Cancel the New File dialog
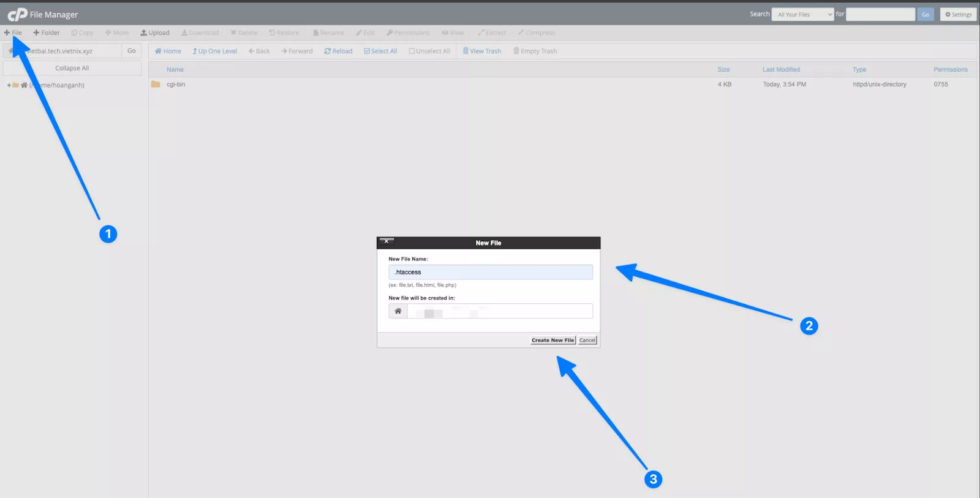Image resolution: width=980 pixels, height=498 pixels. tap(587, 341)
